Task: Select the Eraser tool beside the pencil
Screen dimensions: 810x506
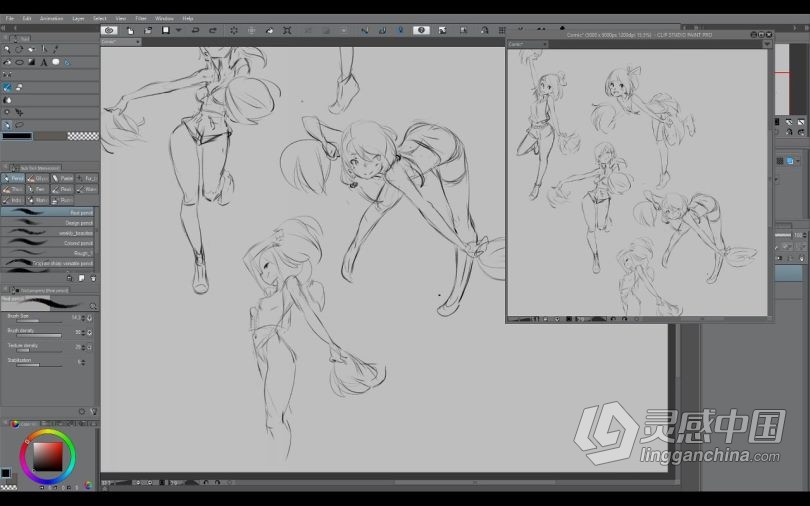Action: (x=19, y=87)
